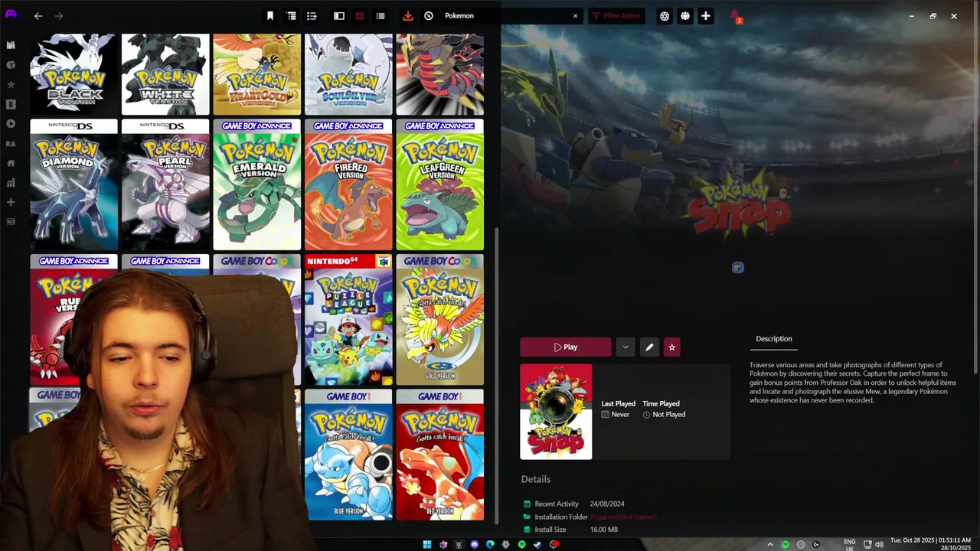Click the sidebar plus icon
Image resolution: width=980 pixels, height=551 pixels.
pos(11,202)
